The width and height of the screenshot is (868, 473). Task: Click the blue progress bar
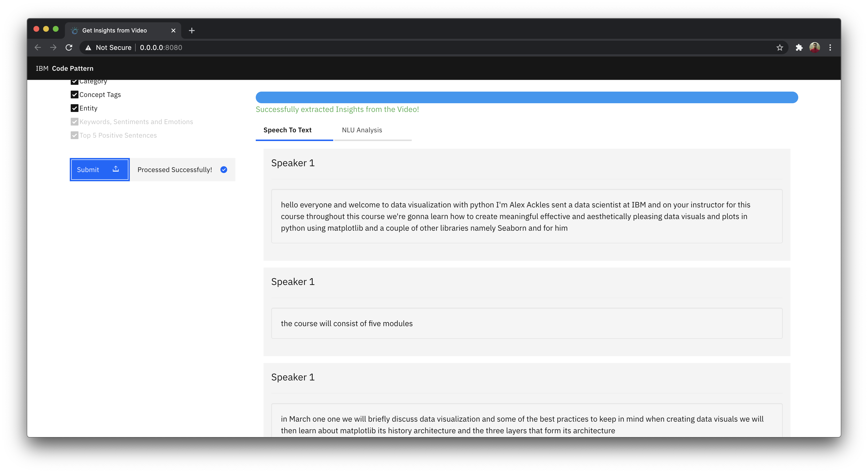(526, 97)
